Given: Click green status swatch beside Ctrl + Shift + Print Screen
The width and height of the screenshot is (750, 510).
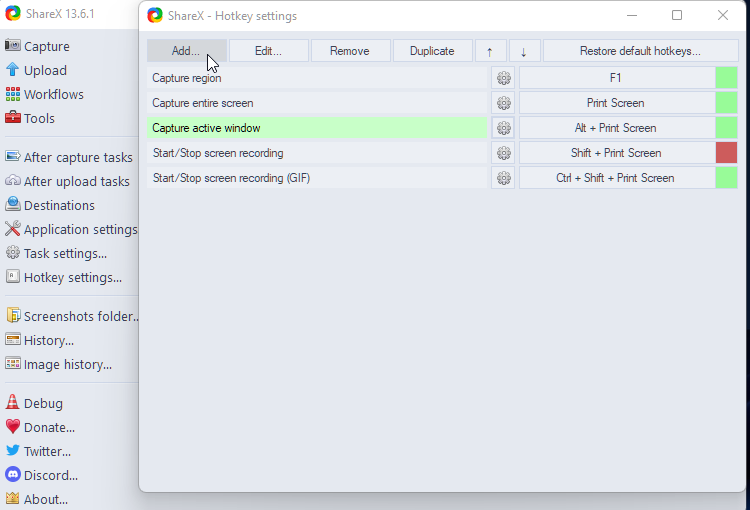Looking at the screenshot, I should point(727,178).
